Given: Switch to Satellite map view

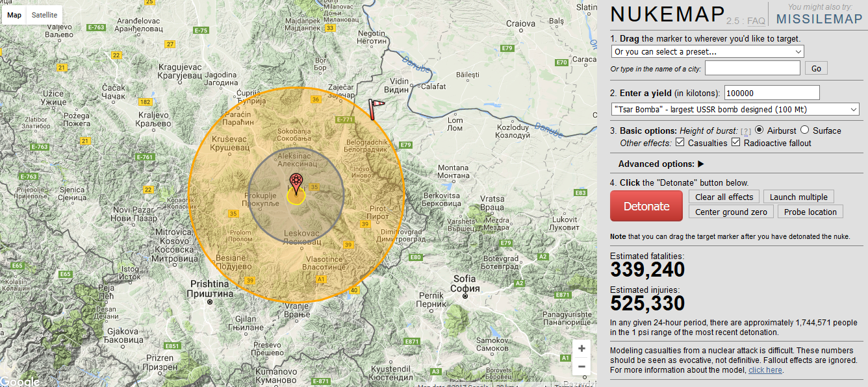Looking at the screenshot, I should tap(44, 15).
